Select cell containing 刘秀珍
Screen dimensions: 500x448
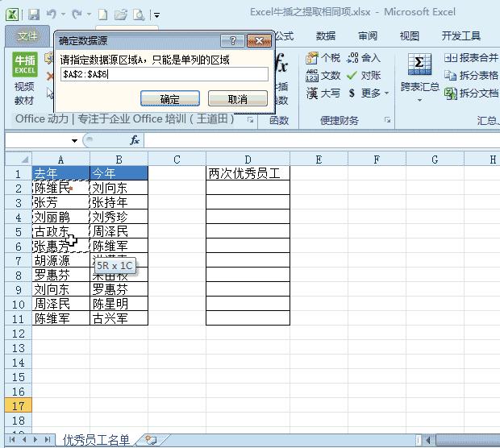click(x=119, y=217)
